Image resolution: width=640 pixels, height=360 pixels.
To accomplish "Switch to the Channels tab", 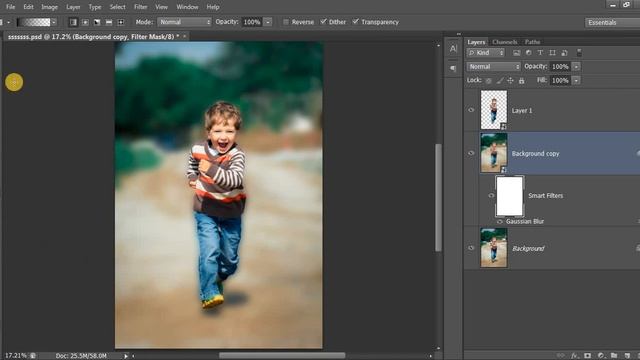I will click(x=504, y=42).
